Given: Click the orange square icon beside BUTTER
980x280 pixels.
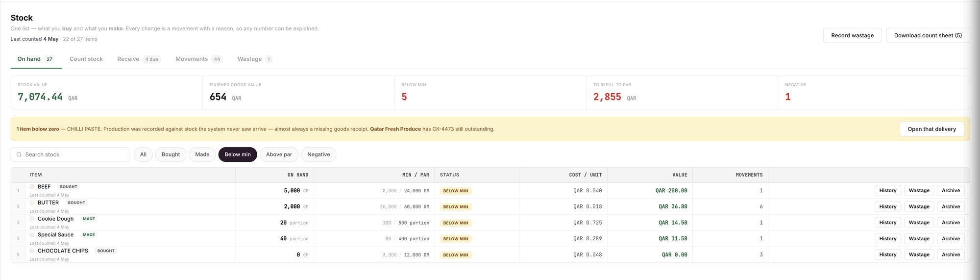Looking at the screenshot, I should (32, 203).
